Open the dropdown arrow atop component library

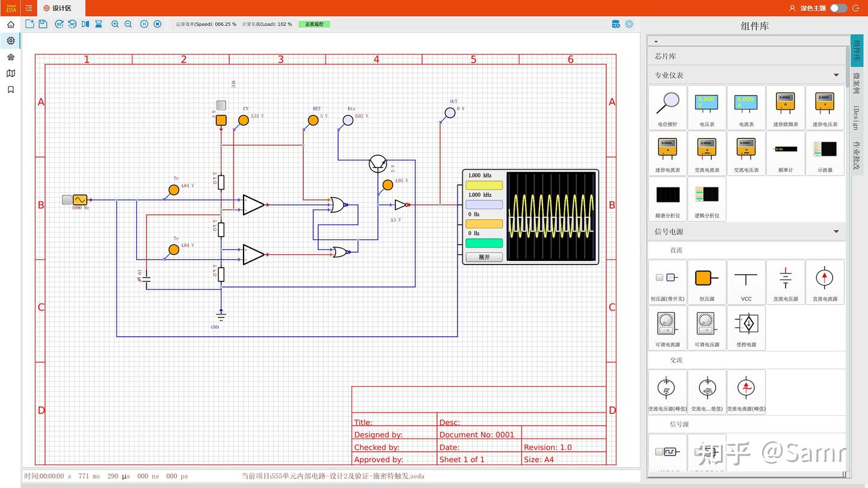coord(656,42)
